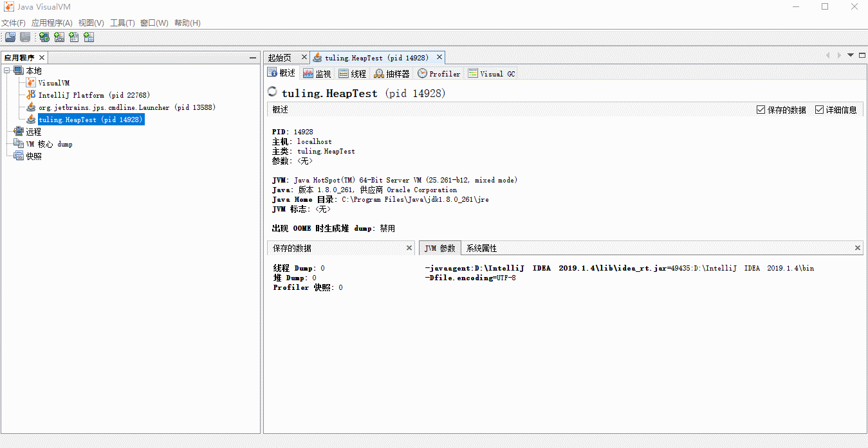Screen dimensions: 868x448
Task: Click the "Profiler 快照: 0" text
Action: click(308, 287)
